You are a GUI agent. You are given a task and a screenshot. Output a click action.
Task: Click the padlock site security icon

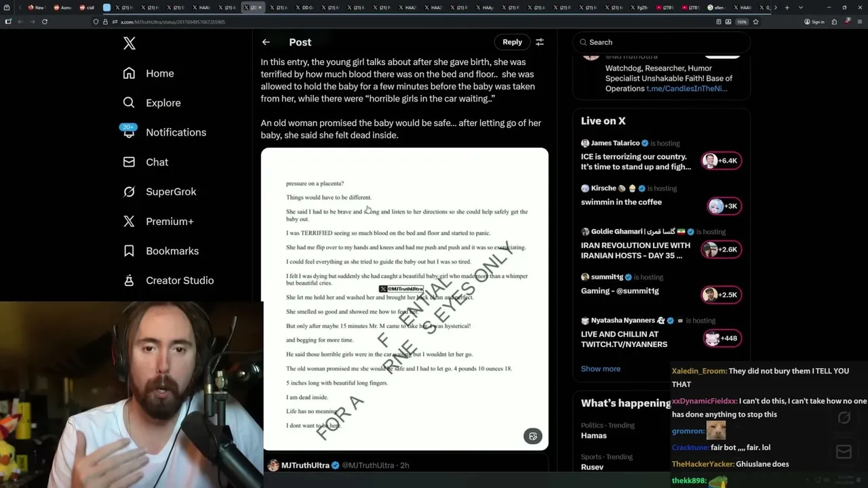(104, 22)
